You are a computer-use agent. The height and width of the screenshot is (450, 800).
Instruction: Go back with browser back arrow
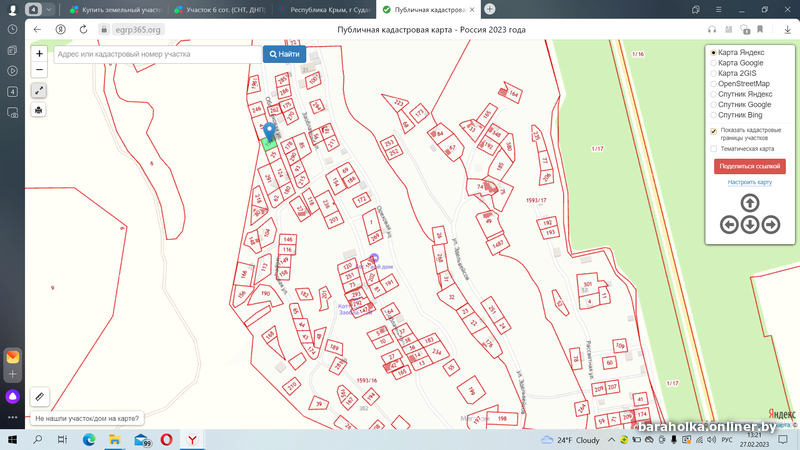pos(37,30)
